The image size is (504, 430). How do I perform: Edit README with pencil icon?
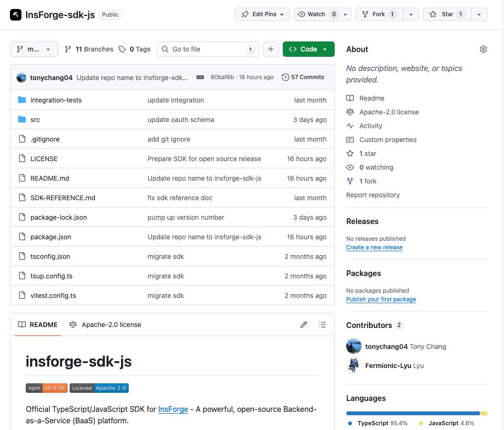(303, 325)
